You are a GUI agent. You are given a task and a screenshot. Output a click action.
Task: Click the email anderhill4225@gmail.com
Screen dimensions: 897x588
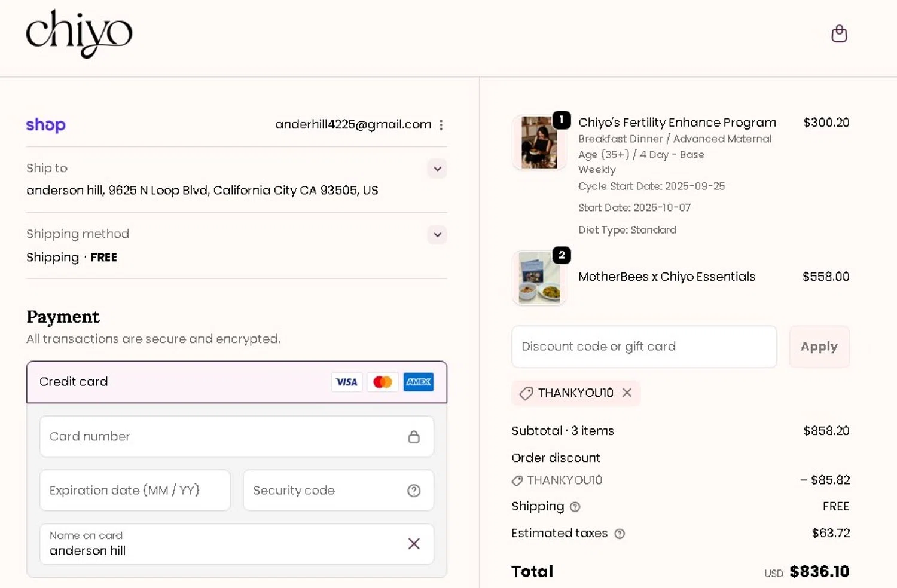click(353, 124)
